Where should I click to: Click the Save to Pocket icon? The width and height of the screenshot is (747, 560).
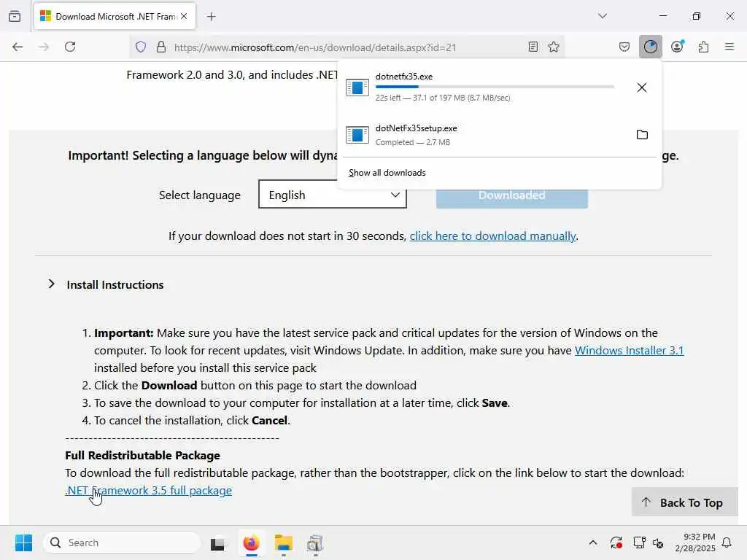(x=624, y=47)
